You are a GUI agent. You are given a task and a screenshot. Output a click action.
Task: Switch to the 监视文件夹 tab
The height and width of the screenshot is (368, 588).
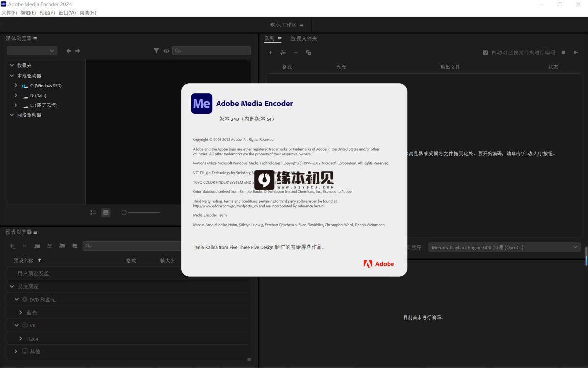[x=304, y=38]
